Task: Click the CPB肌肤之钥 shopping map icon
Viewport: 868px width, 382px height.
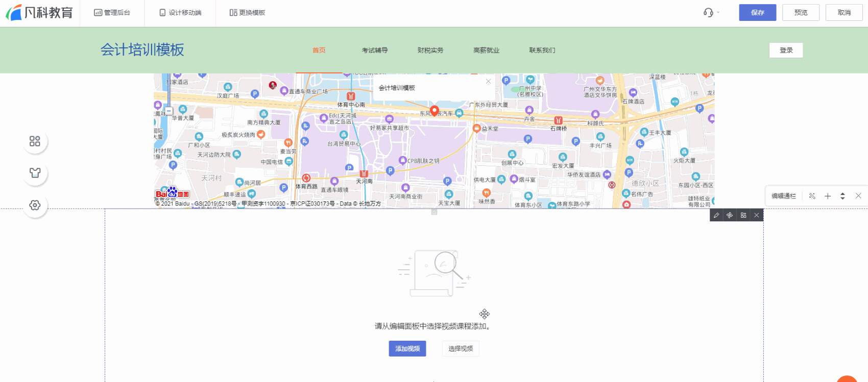Action: [402, 160]
